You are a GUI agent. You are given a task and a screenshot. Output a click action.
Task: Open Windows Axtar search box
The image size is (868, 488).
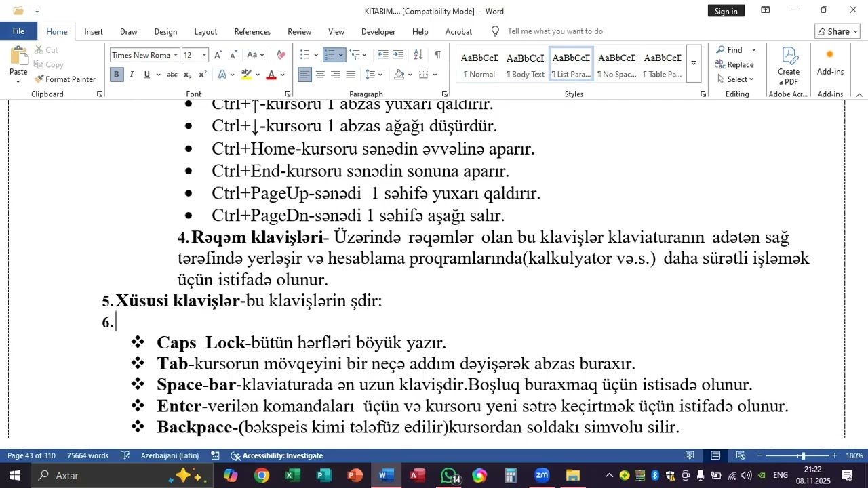(x=122, y=475)
